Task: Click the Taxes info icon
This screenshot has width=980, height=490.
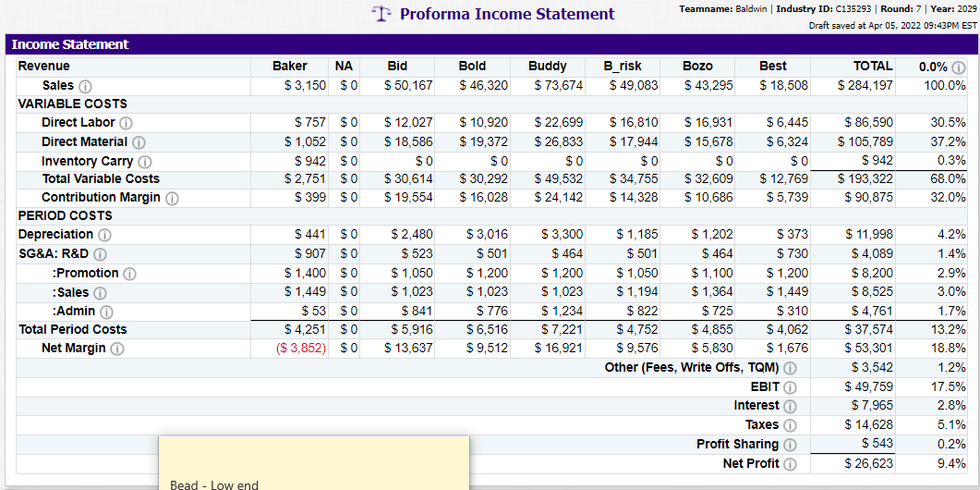Action: point(790,426)
